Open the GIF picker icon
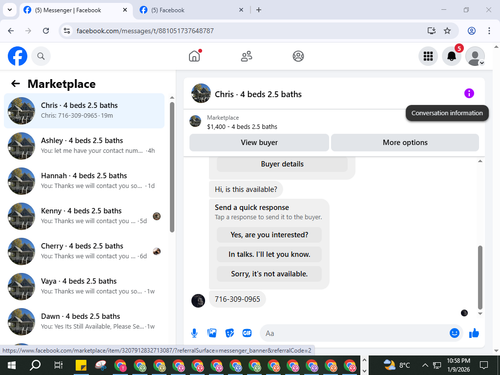This screenshot has width=500, height=375. pyautogui.click(x=247, y=333)
